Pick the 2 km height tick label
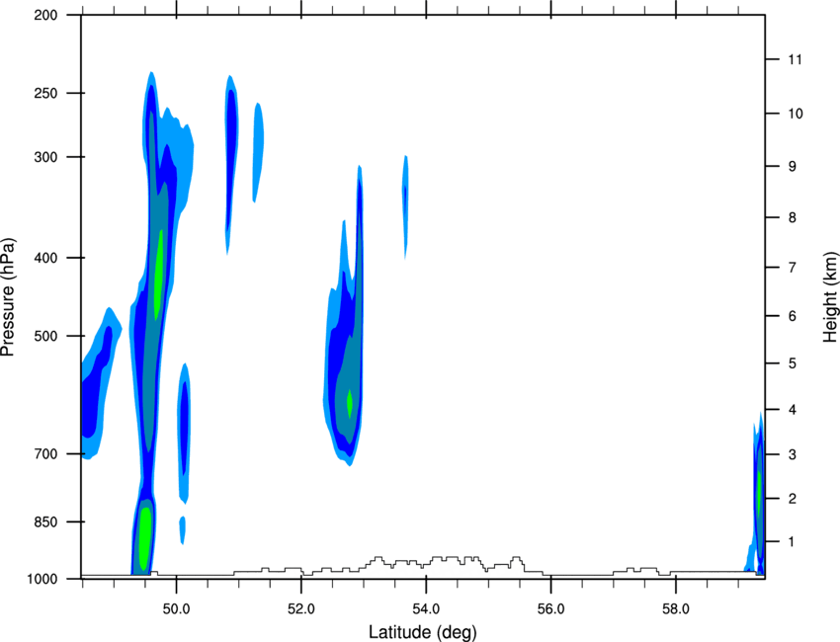This screenshot has width=840, height=642. click(793, 499)
